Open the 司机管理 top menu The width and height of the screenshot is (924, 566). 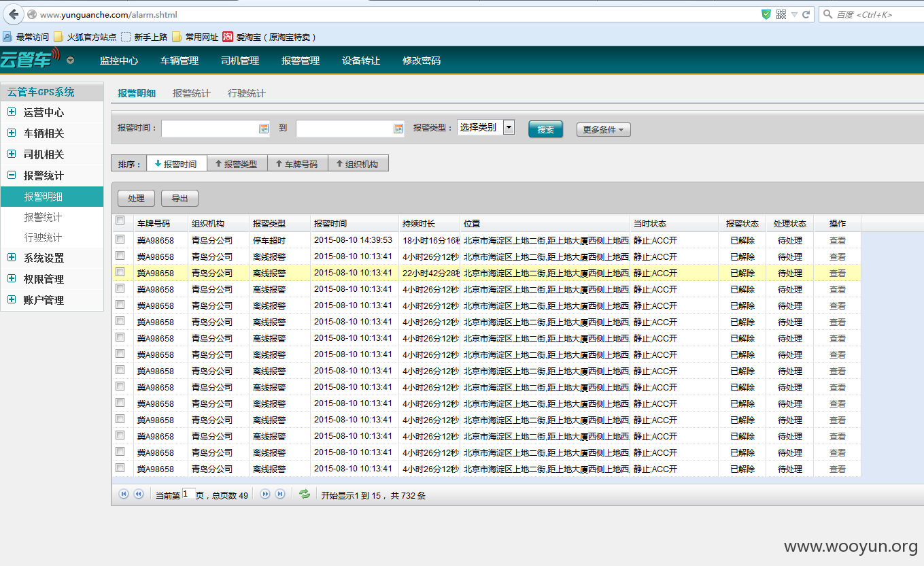click(x=240, y=61)
